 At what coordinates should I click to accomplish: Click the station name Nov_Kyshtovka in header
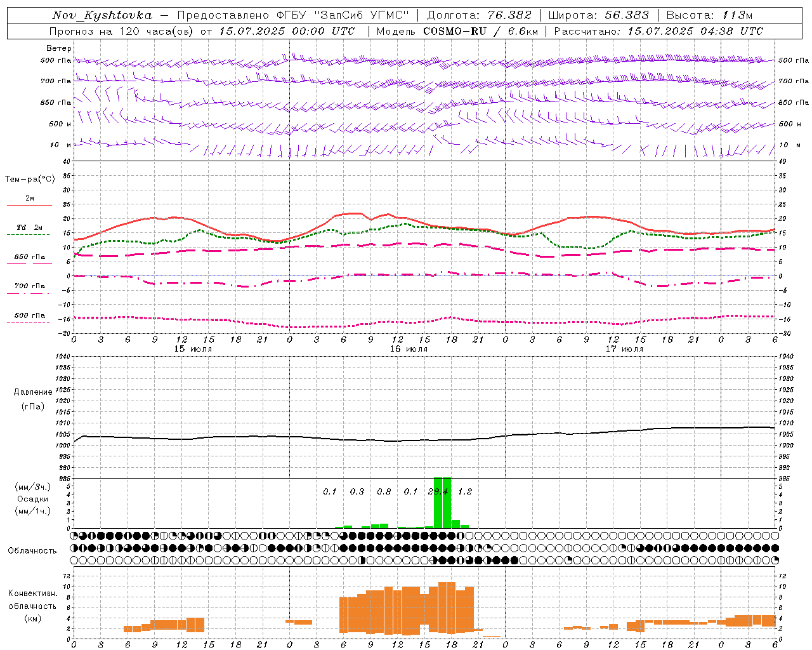pyautogui.click(x=102, y=15)
